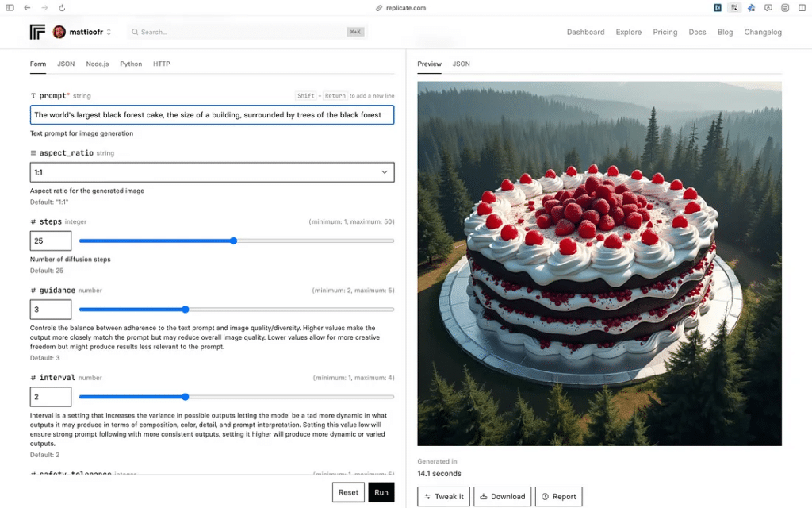Image resolution: width=812 pixels, height=508 pixels.
Task: Click the 'Text prompt for image generation' description
Action: [82, 133]
